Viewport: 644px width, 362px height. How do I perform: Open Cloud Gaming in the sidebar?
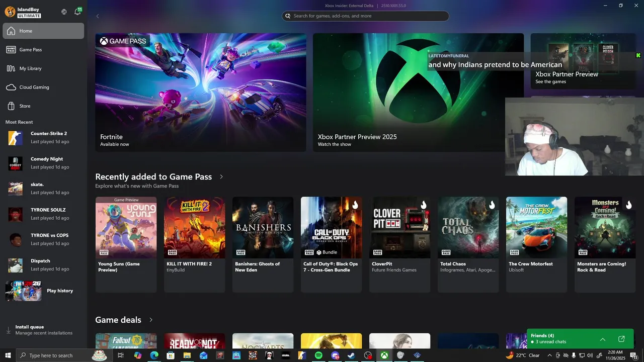pos(43,87)
